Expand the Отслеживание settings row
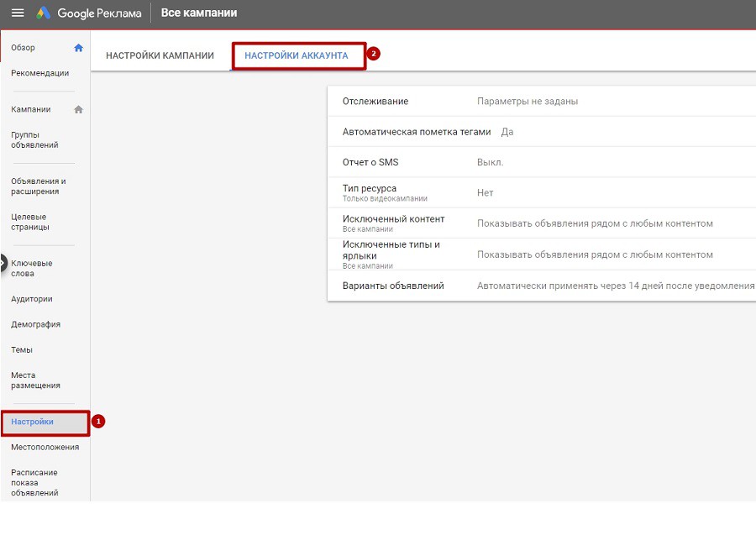756x535 pixels. click(541, 102)
